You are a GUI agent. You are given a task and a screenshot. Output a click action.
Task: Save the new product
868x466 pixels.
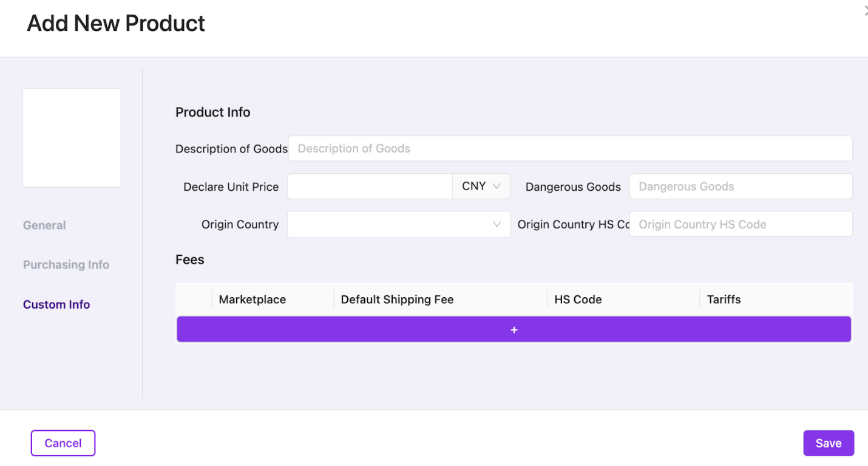[x=829, y=443]
